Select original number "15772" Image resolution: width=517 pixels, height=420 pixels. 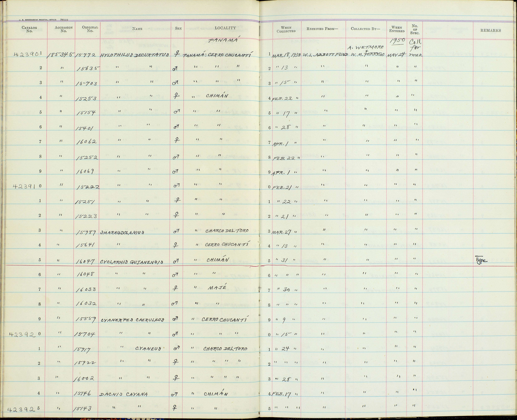(x=86, y=55)
